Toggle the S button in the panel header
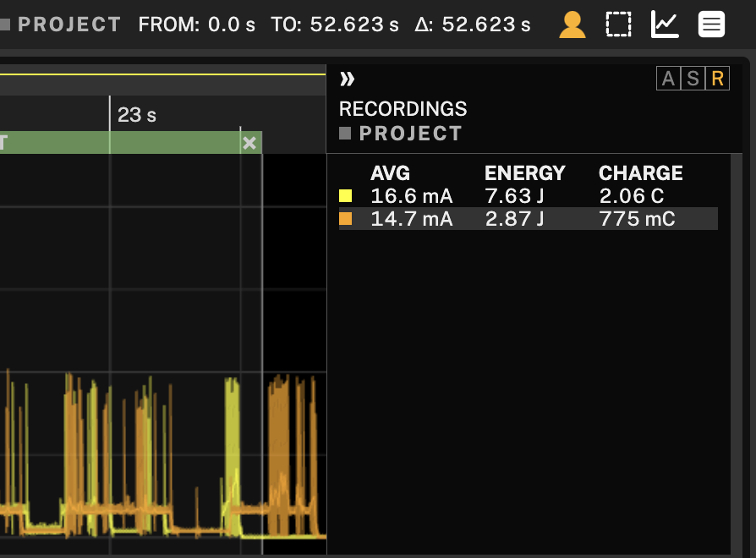756x558 pixels. coord(693,79)
